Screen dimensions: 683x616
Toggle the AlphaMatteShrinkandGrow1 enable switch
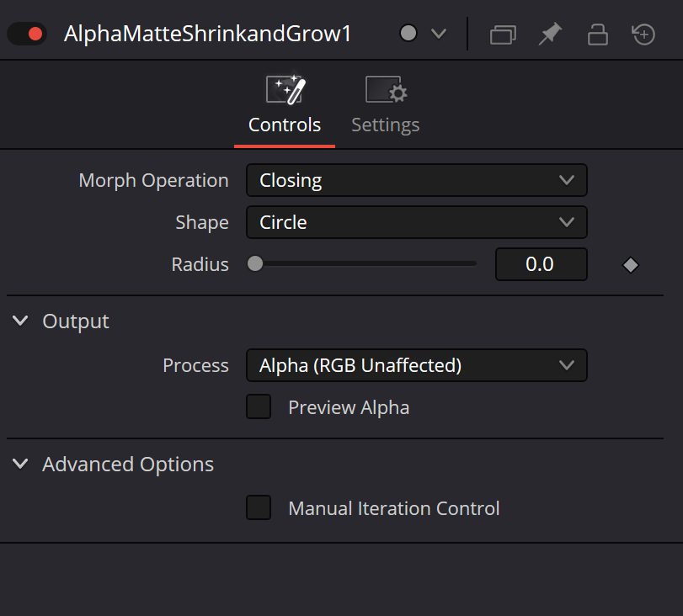(27, 34)
